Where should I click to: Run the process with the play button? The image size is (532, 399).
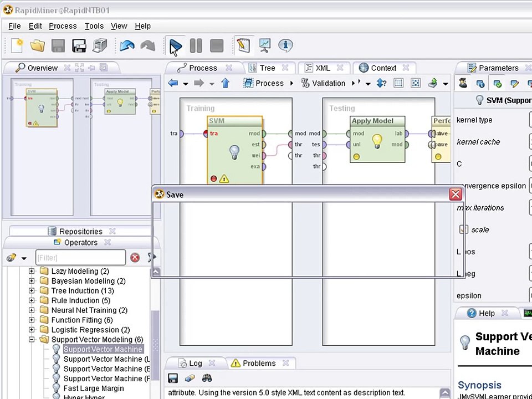(x=176, y=45)
